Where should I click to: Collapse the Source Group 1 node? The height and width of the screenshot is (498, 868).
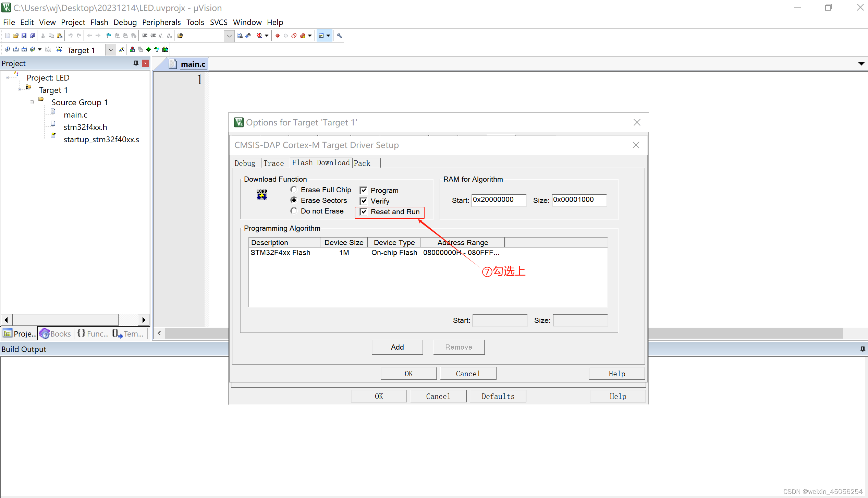click(x=32, y=102)
